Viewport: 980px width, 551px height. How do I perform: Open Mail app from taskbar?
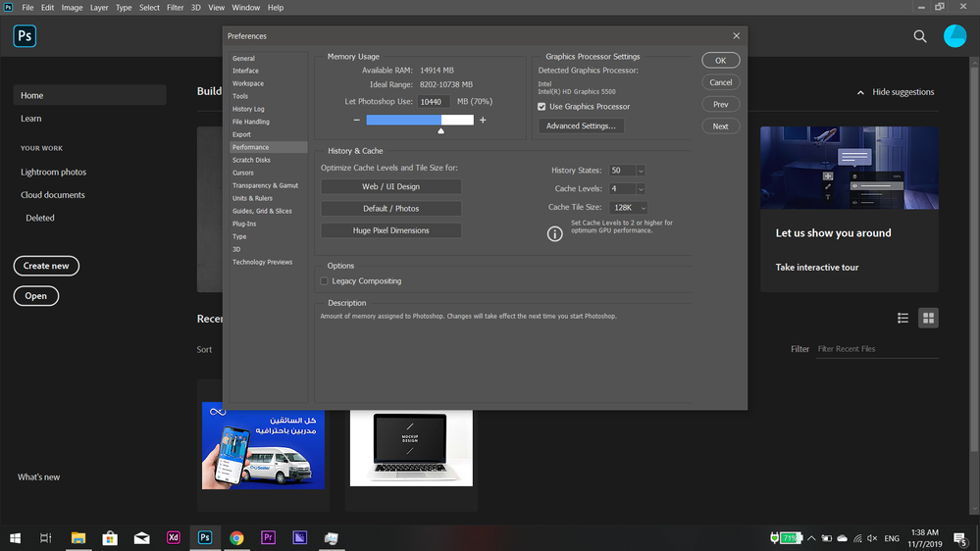tap(142, 538)
